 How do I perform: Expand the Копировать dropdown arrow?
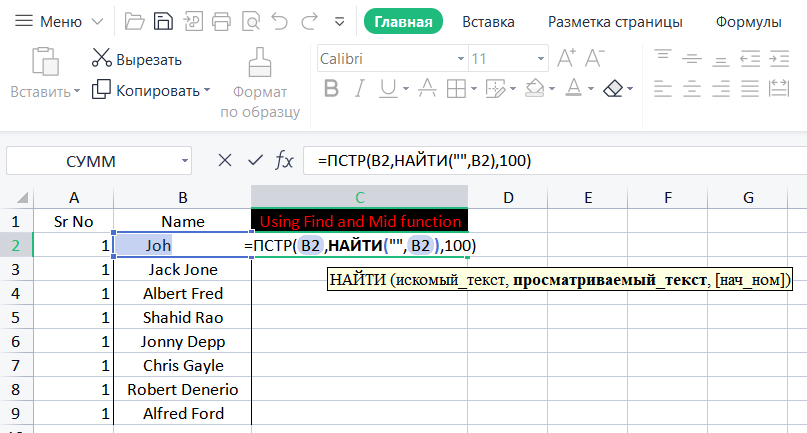tap(207, 90)
